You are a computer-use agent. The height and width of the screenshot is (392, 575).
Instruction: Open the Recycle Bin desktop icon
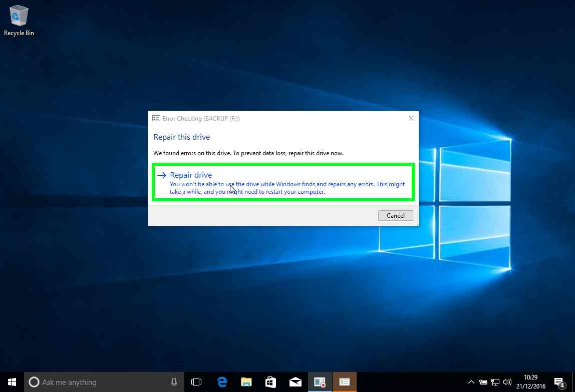click(19, 21)
